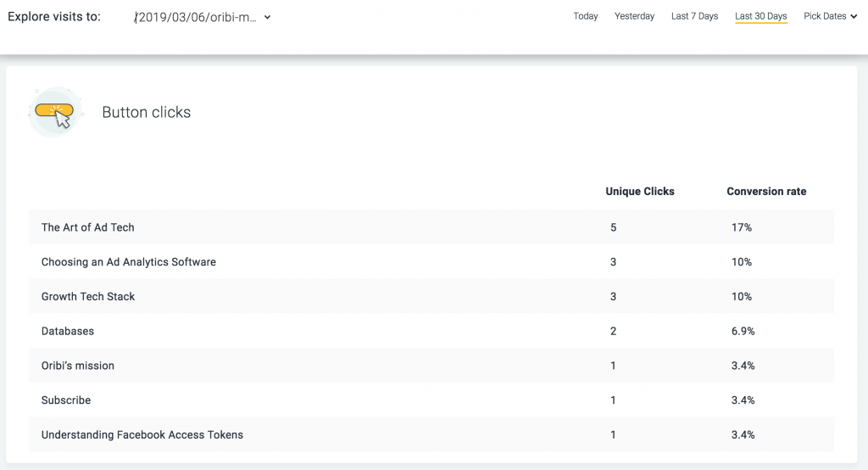Open the Oribi's mission entry

tap(431, 366)
